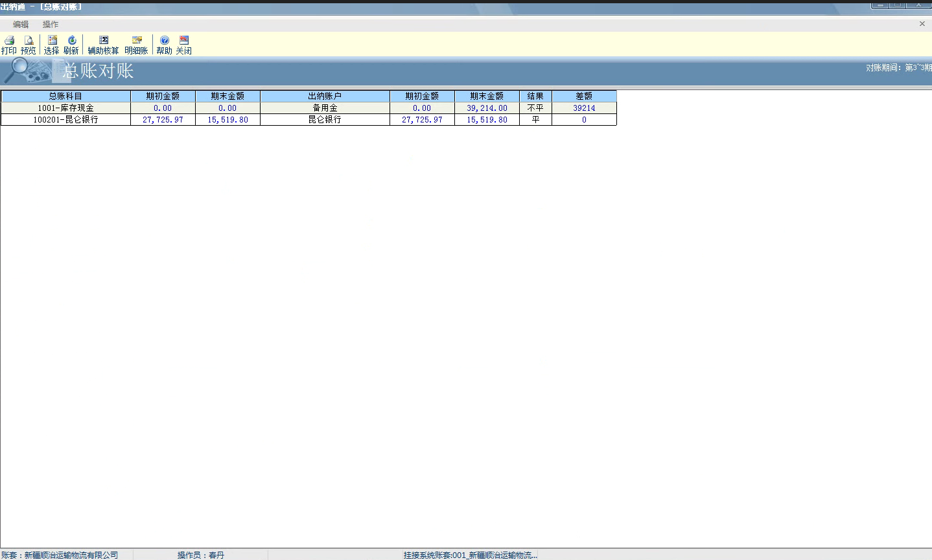Open the 操作 (Operations) menu
The width and height of the screenshot is (932, 560).
point(51,24)
